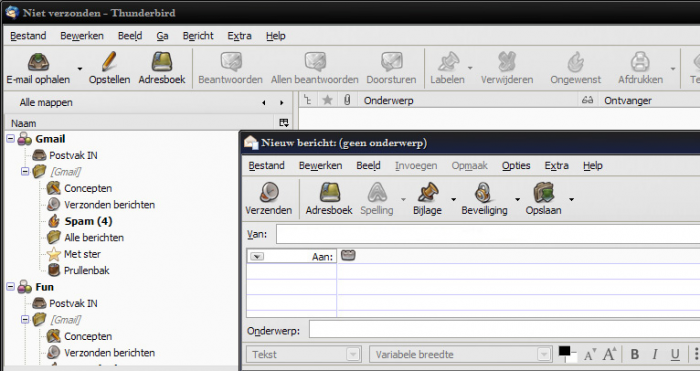Click the Verwijderen delete icon

[x=507, y=62]
